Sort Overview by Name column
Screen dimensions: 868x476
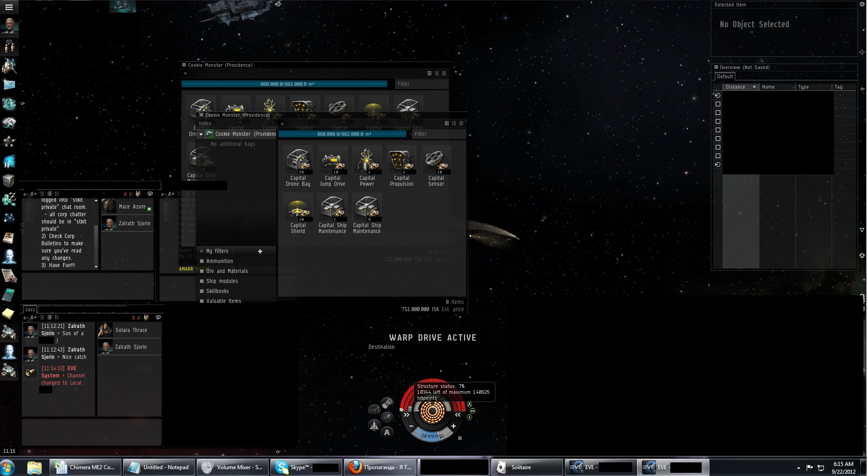777,87
